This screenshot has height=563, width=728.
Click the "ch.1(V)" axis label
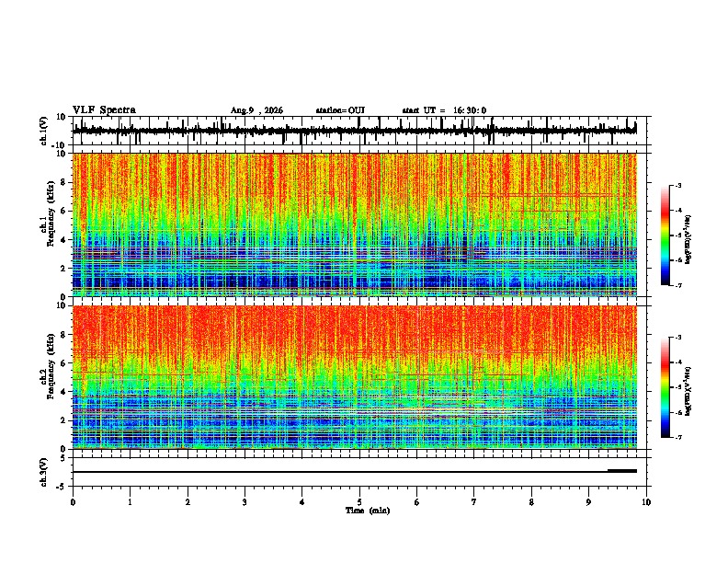pos(44,131)
